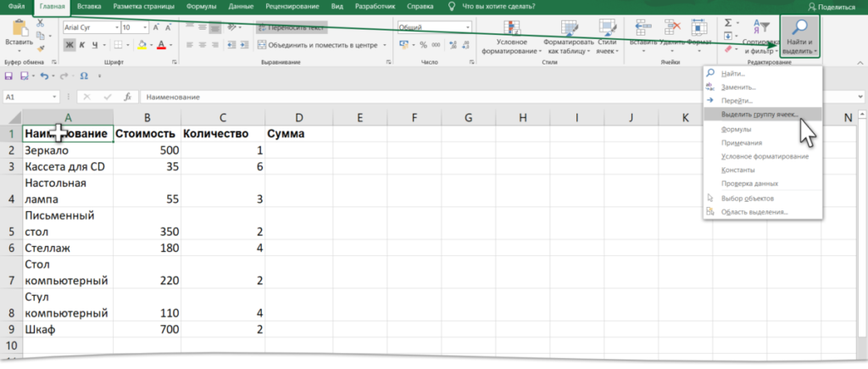Open Форматировать как таблицу gallery

pos(569,37)
